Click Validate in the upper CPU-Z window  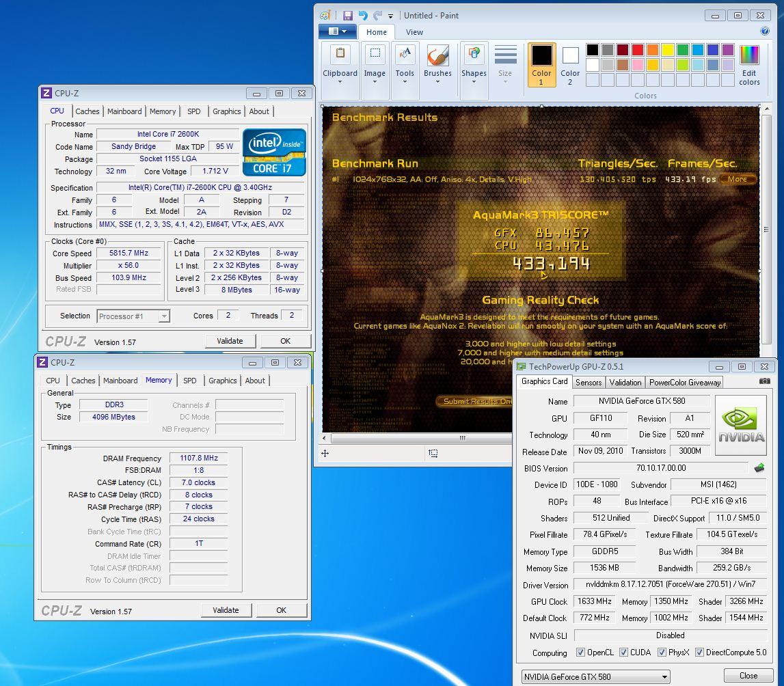pos(230,341)
